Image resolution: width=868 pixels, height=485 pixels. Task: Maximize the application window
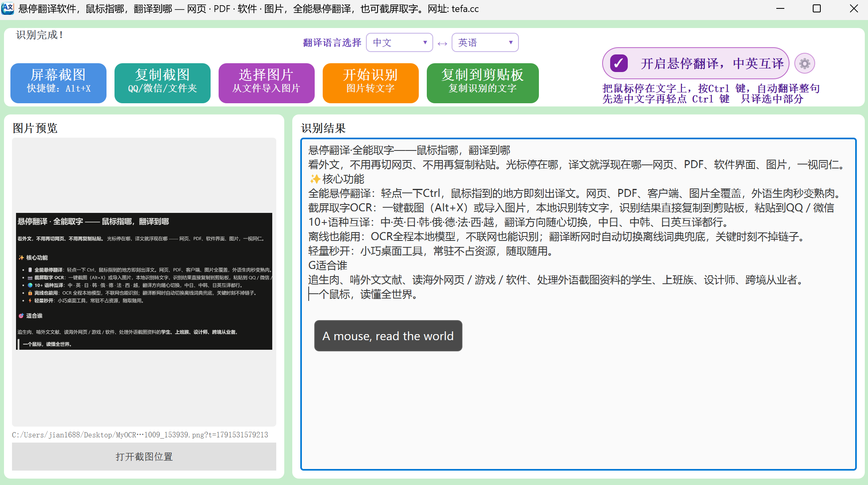pos(817,8)
